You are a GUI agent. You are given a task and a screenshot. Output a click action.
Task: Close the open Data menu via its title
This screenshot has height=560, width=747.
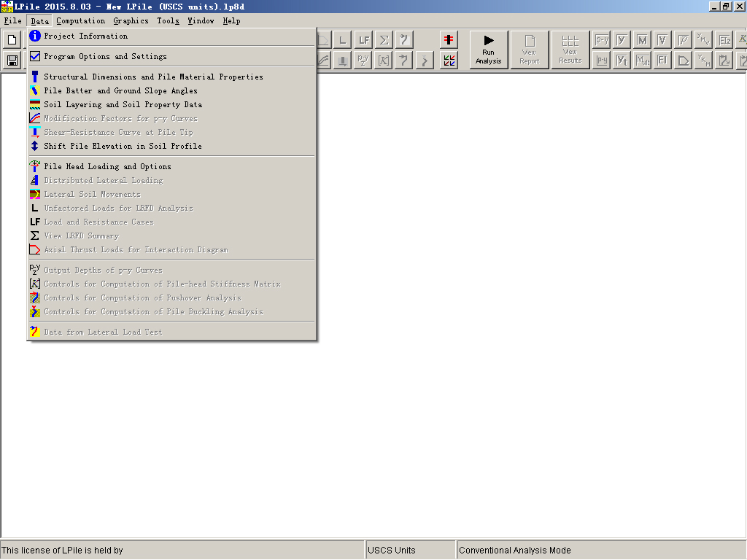pyautogui.click(x=39, y=21)
